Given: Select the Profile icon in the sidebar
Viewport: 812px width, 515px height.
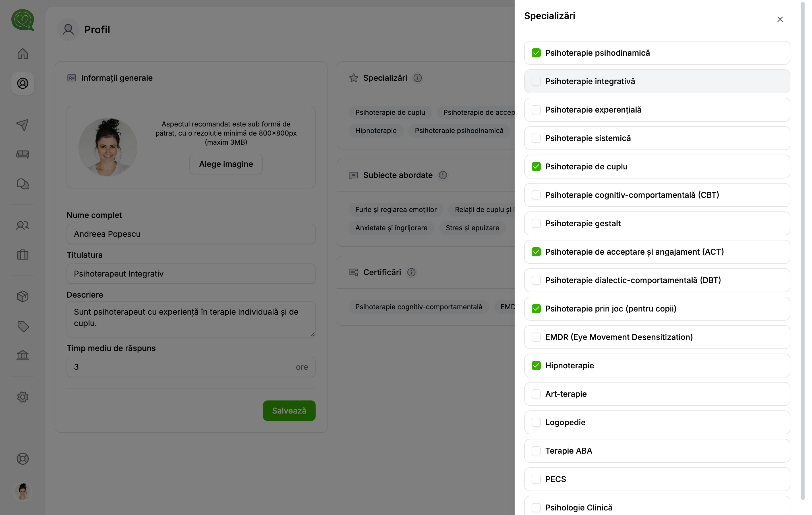Looking at the screenshot, I should click(x=22, y=83).
